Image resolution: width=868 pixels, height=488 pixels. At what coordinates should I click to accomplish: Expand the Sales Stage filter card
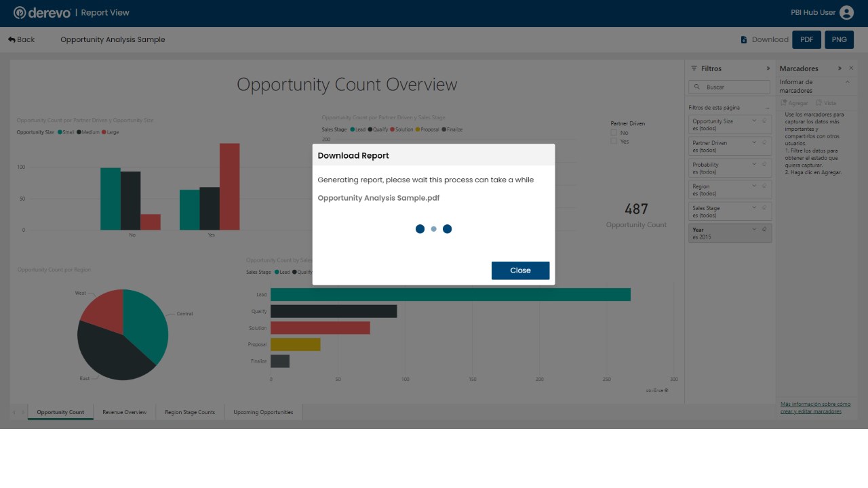[x=754, y=207]
